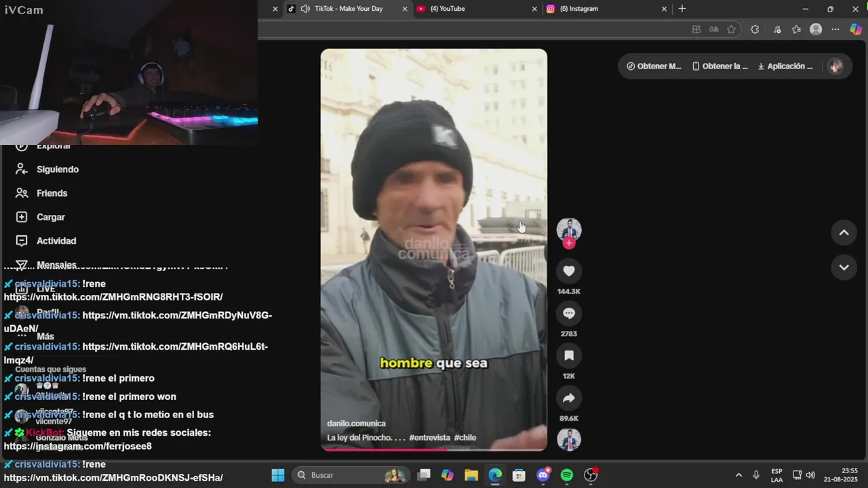This screenshot has width=868, height=488.
Task: Close the YouTube tab
Action: [534, 9]
